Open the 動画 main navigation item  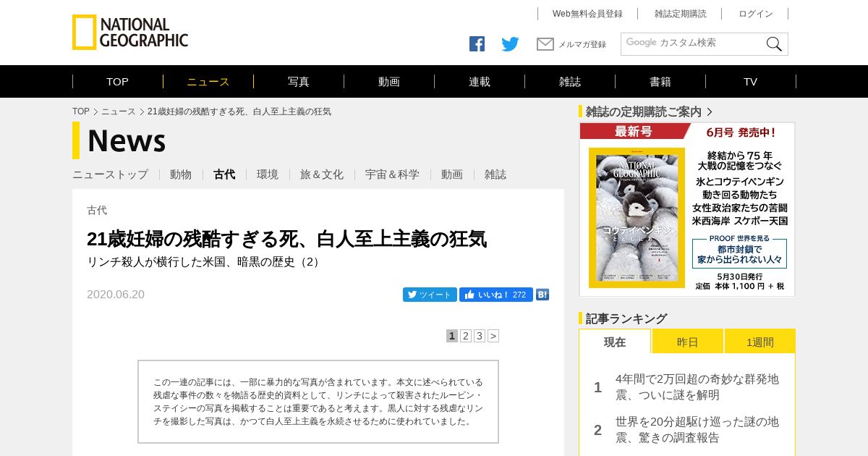coord(389,82)
